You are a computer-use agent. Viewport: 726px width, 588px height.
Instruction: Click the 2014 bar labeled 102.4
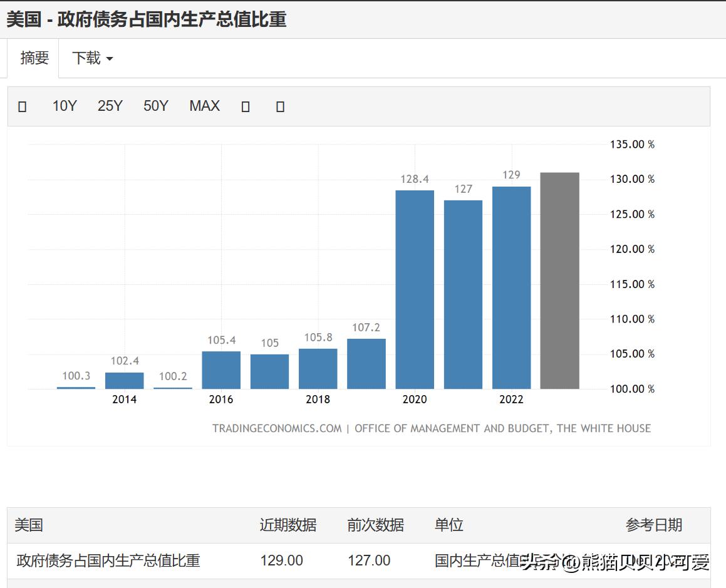pos(124,380)
